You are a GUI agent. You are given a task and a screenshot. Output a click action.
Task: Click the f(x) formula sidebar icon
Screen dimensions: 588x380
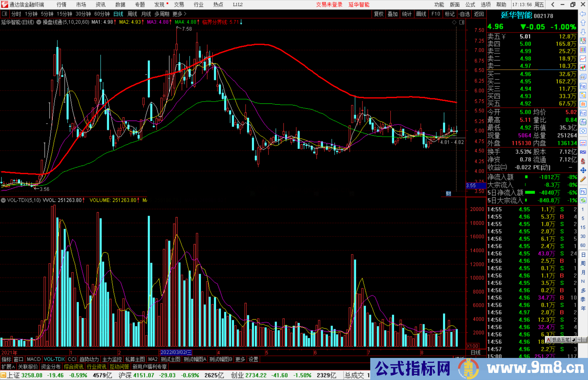point(583,122)
